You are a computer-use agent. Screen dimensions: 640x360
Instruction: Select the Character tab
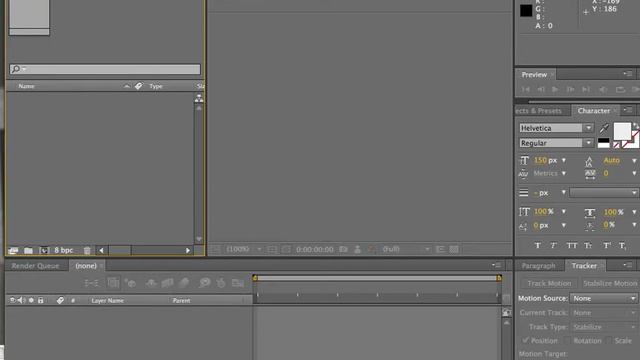[593, 111]
